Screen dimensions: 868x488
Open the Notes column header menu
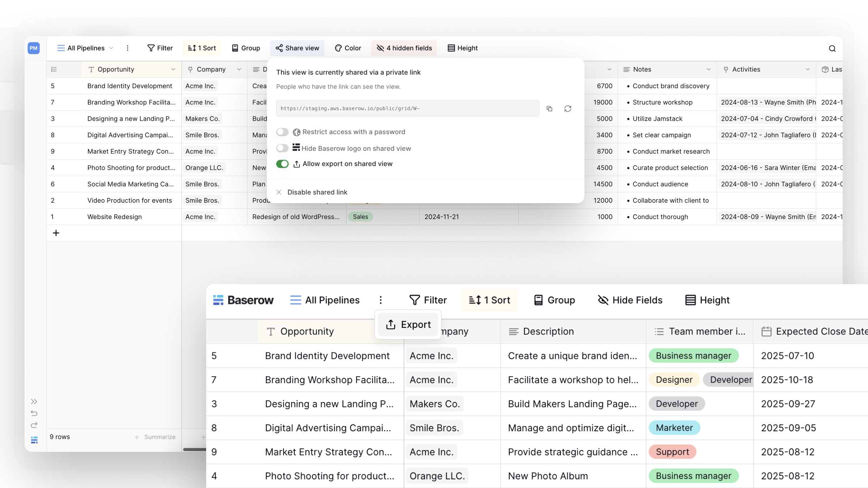tap(708, 69)
